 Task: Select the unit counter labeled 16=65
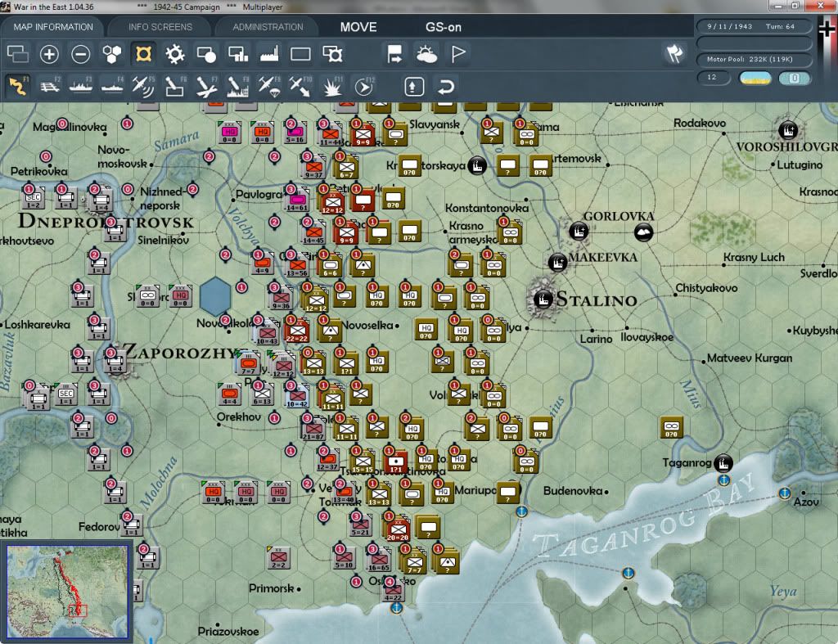click(x=378, y=559)
